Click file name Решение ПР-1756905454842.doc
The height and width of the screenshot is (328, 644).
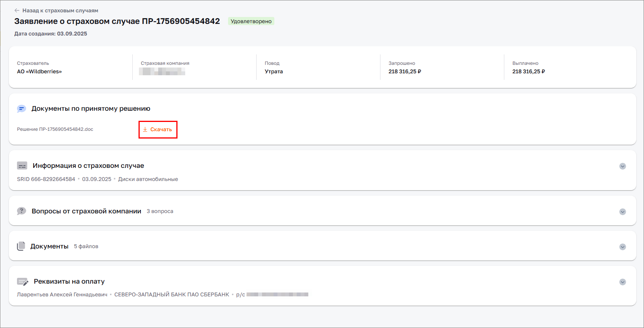point(55,129)
